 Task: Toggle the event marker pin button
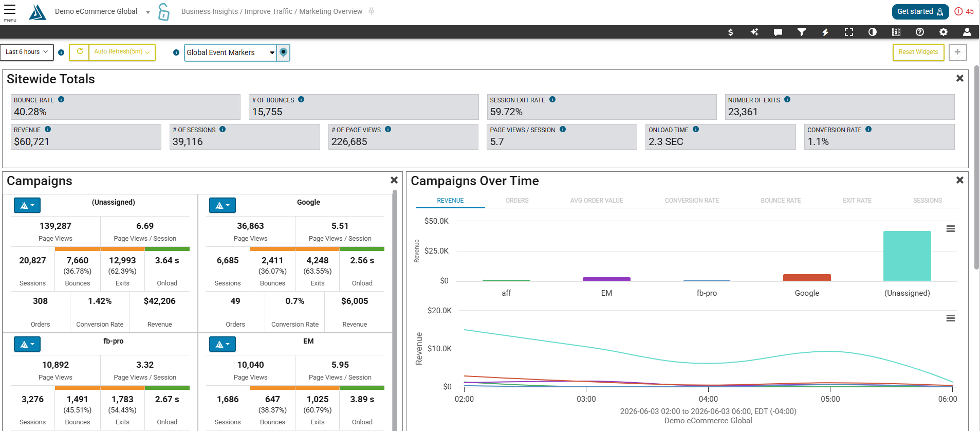coord(283,52)
